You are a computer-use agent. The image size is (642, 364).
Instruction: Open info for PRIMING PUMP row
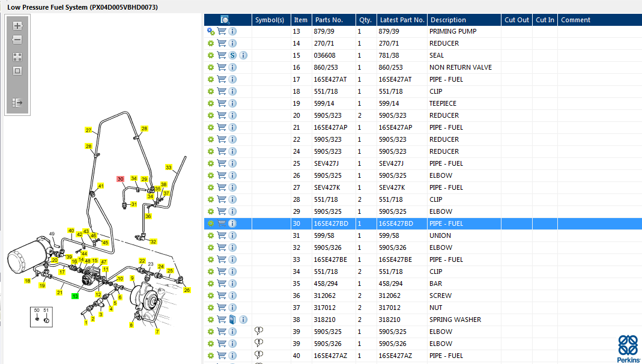232,31
